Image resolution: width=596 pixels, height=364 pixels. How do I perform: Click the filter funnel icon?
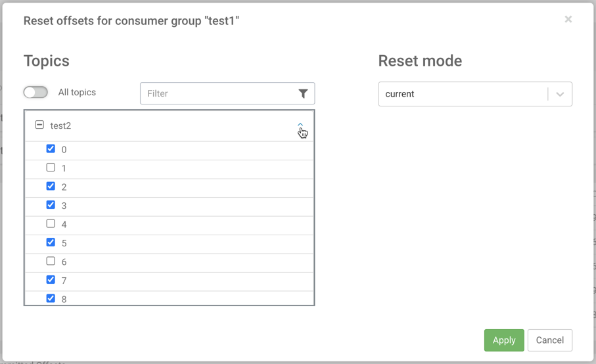(x=303, y=94)
